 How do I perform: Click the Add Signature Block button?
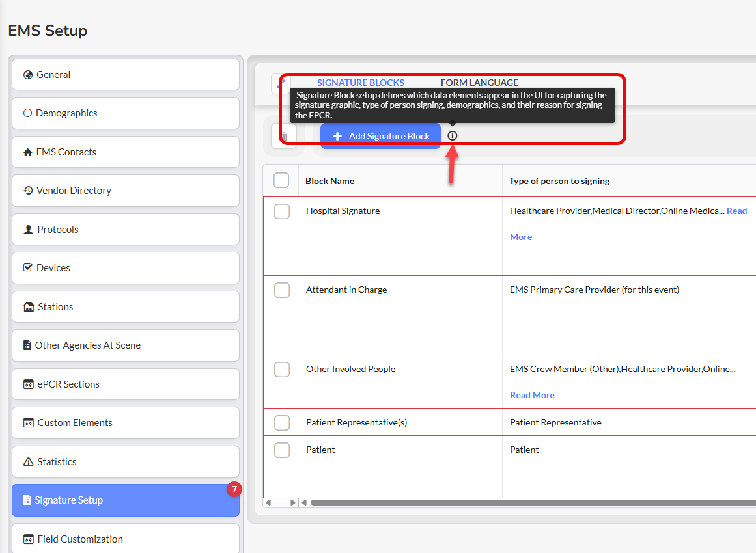tap(380, 137)
